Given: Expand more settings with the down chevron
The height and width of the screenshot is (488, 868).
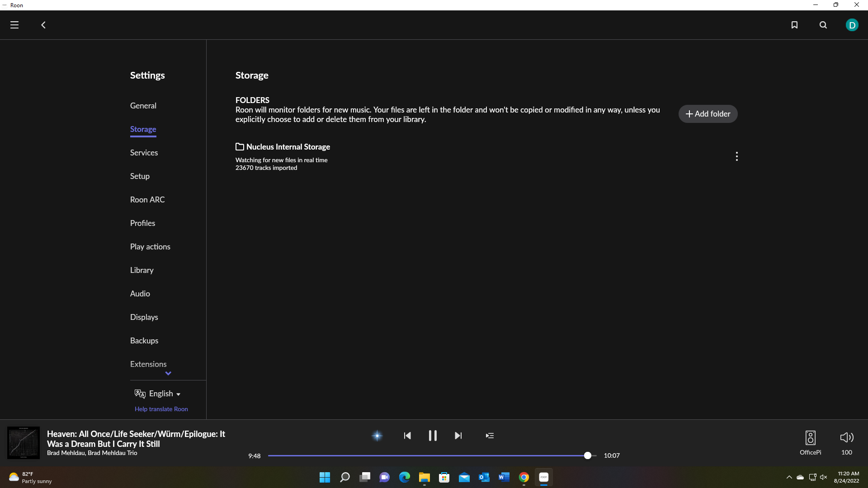Looking at the screenshot, I should [168, 373].
